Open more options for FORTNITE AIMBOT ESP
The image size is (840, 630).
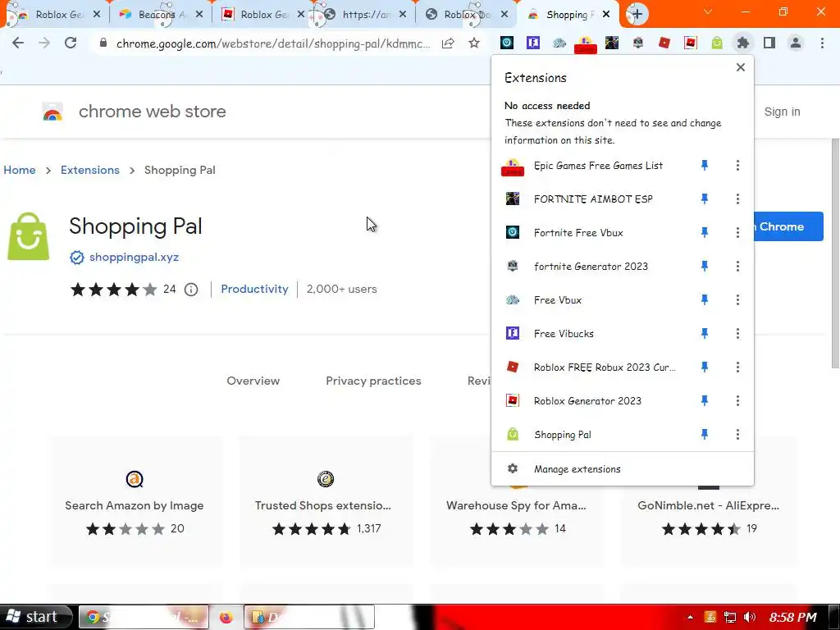click(737, 199)
